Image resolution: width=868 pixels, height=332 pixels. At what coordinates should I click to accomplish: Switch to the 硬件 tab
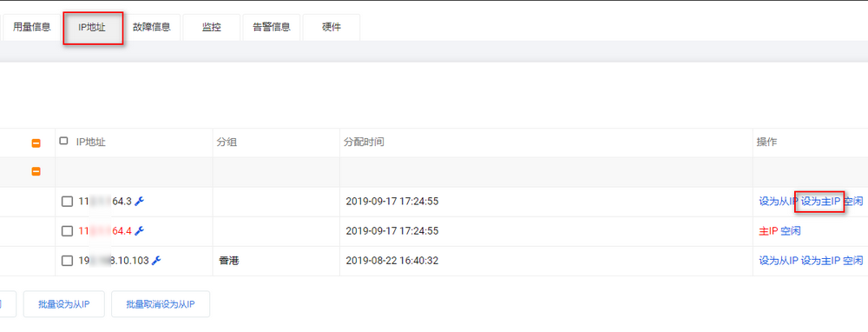click(331, 27)
